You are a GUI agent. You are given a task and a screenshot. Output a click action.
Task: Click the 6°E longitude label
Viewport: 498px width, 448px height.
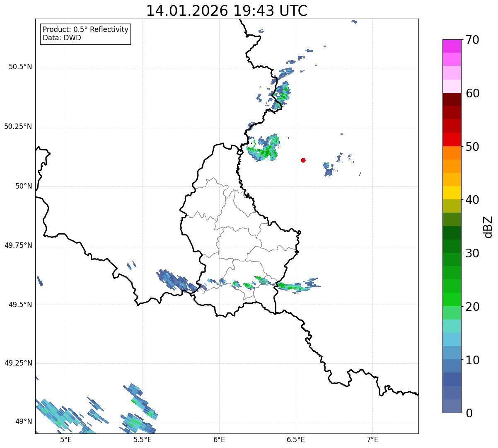[219, 439]
